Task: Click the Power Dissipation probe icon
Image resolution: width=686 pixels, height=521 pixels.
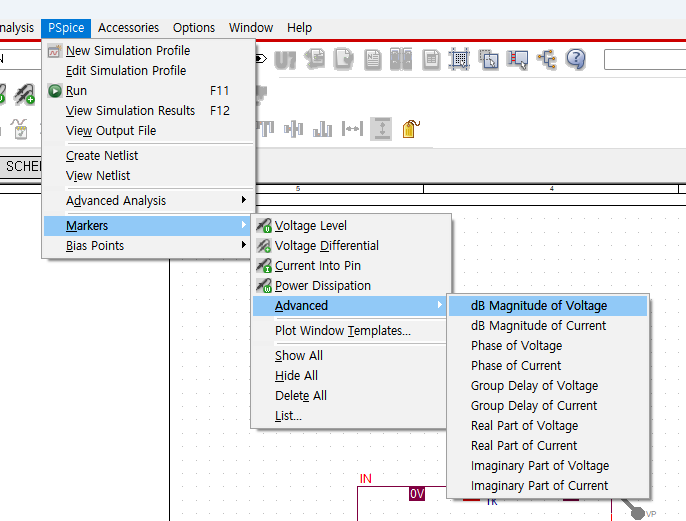Action: coord(264,286)
